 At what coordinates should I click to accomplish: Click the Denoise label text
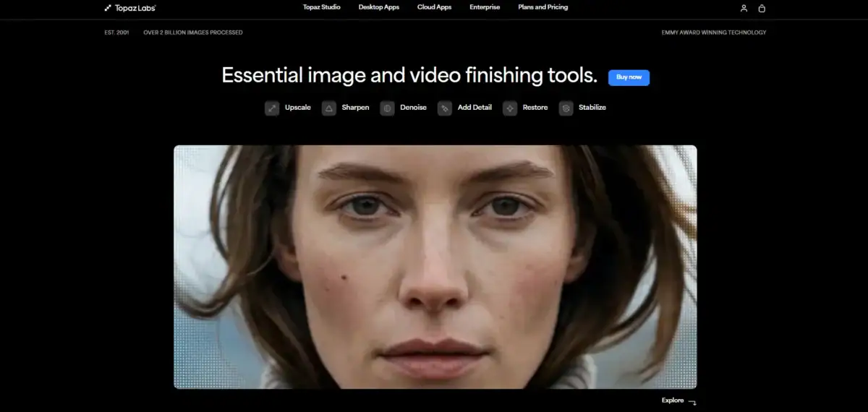click(x=413, y=108)
